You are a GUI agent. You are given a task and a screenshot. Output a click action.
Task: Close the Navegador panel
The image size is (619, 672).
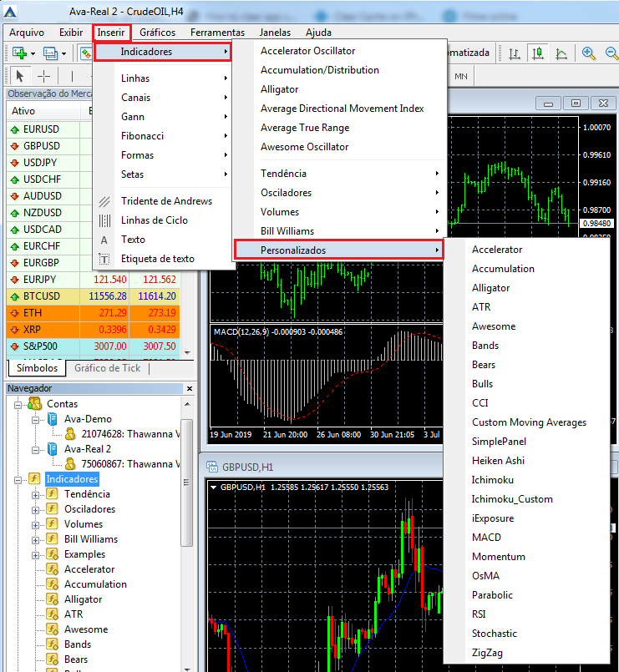[x=190, y=389]
